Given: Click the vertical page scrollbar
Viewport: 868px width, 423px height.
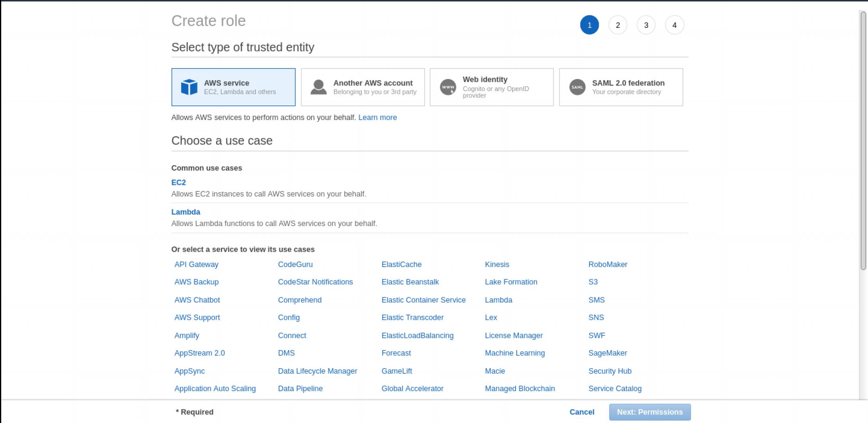Looking at the screenshot, I should 863,141.
